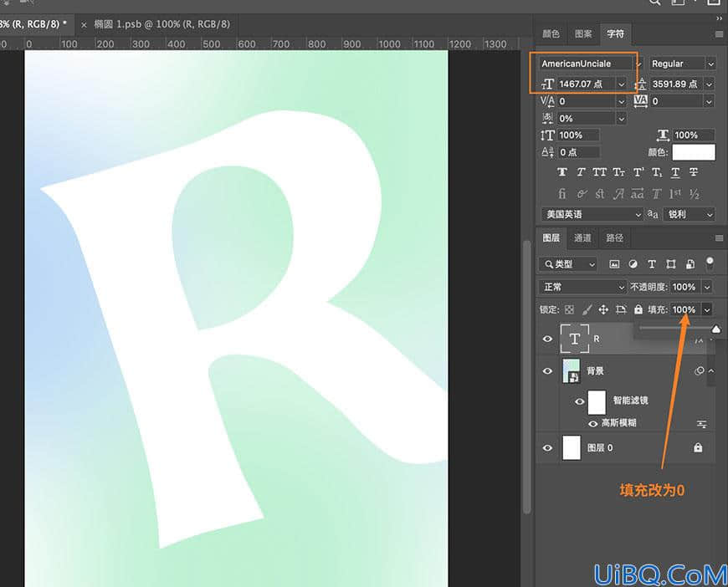This screenshot has height=587, width=728.
Task: Switch to the 图层 panel tab
Action: [x=551, y=238]
